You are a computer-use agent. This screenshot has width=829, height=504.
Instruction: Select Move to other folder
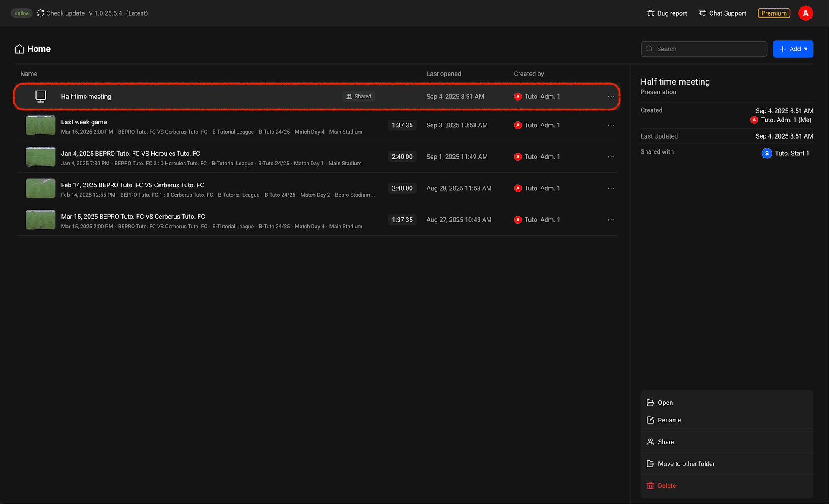click(x=686, y=464)
